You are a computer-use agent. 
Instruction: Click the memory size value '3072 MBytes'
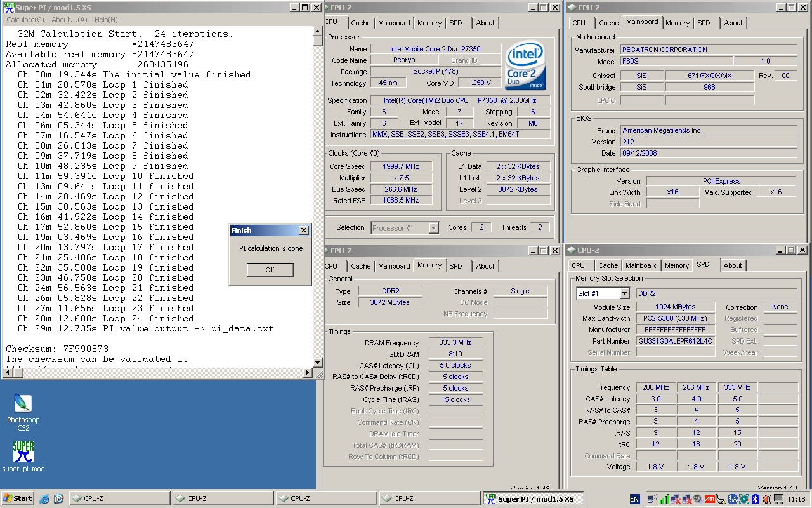click(x=390, y=302)
